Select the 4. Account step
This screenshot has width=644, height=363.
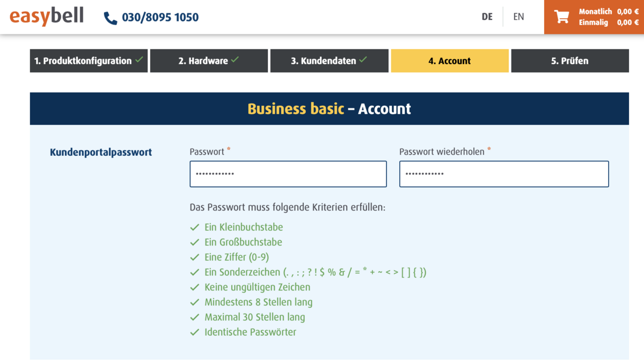449,61
